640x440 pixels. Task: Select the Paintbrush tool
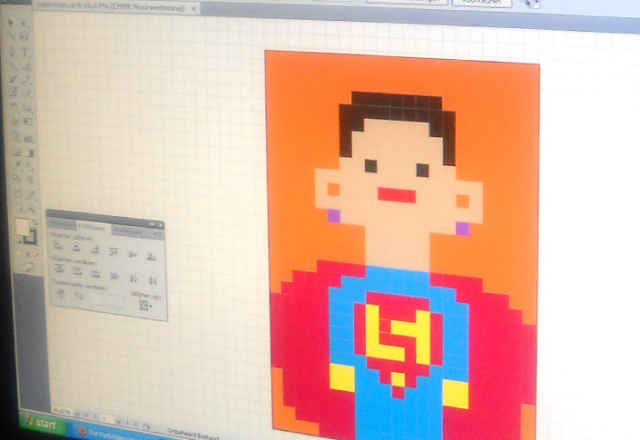tap(13, 79)
